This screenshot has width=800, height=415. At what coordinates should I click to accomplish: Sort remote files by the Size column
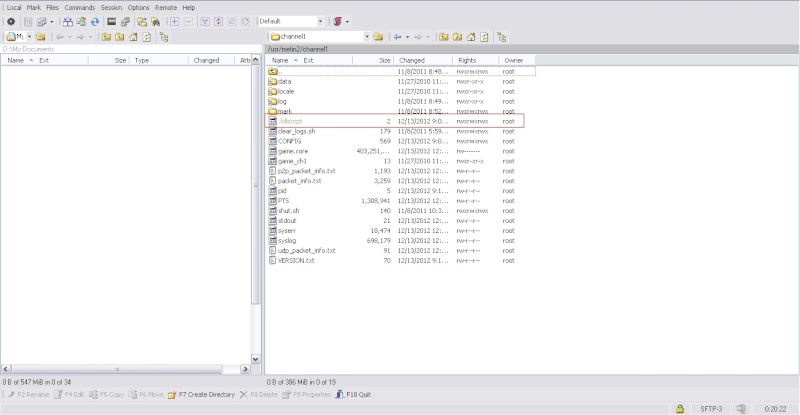pyautogui.click(x=372, y=60)
